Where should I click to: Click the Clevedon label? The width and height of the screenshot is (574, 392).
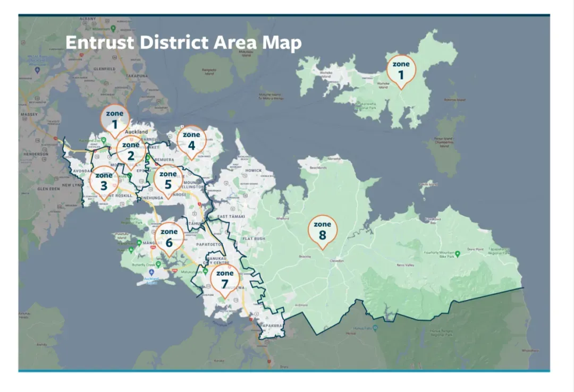point(337,261)
